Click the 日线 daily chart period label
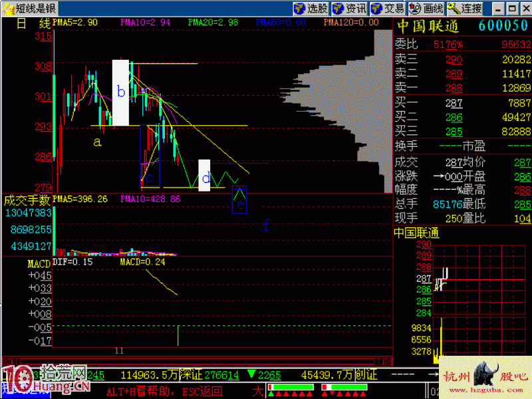The width and height of the screenshot is (532, 399). 33,23
